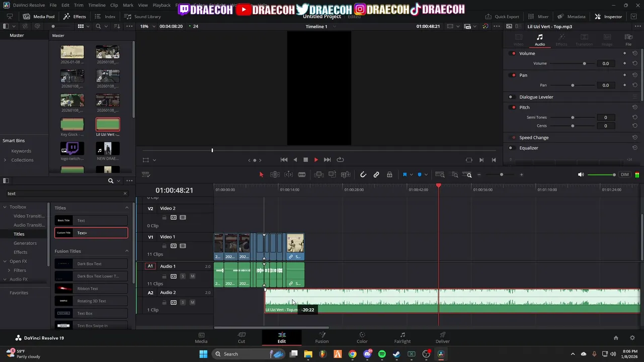Toggle the Equalizer enable dot
The height and width of the screenshot is (362, 644).
(511, 148)
